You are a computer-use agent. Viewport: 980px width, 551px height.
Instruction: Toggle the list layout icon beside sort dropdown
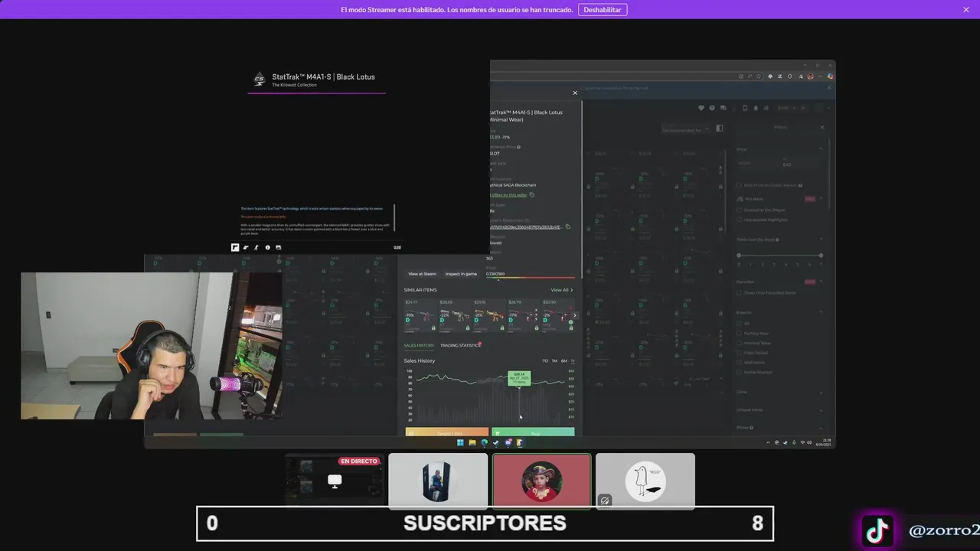pos(719,129)
